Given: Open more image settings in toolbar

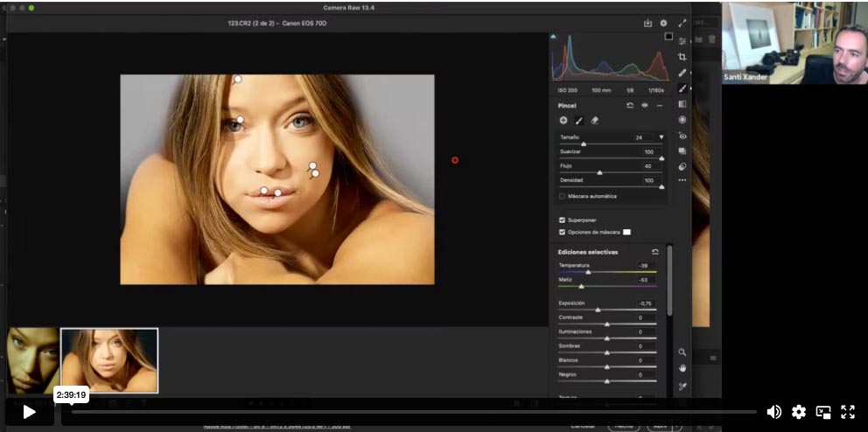Looking at the screenshot, I should tap(682, 180).
